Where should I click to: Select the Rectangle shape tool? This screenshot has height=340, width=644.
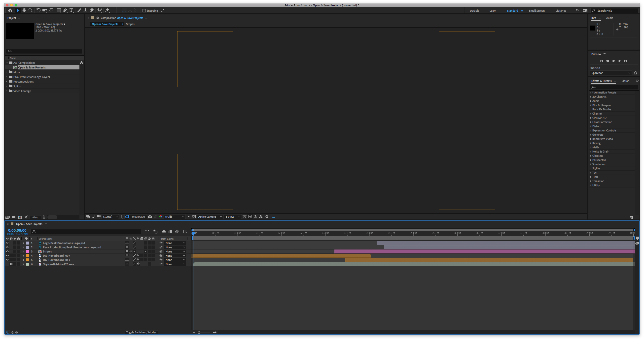coord(59,10)
